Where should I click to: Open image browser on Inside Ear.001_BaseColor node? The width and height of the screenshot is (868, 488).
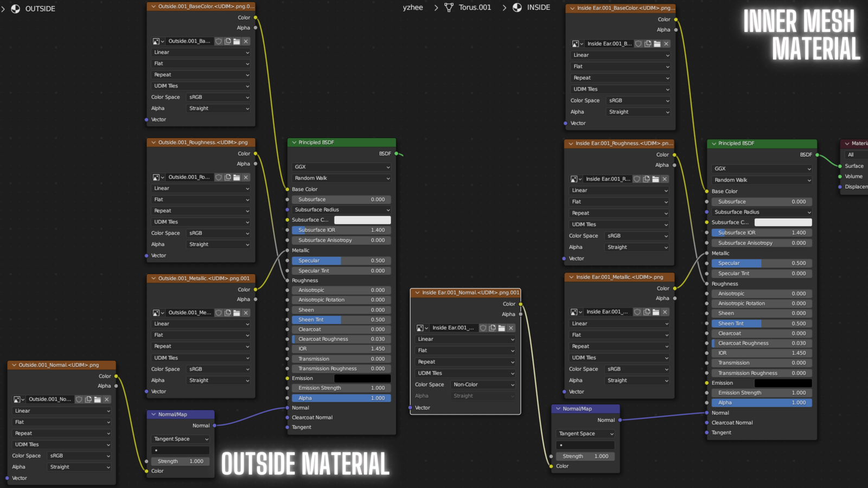pos(578,44)
